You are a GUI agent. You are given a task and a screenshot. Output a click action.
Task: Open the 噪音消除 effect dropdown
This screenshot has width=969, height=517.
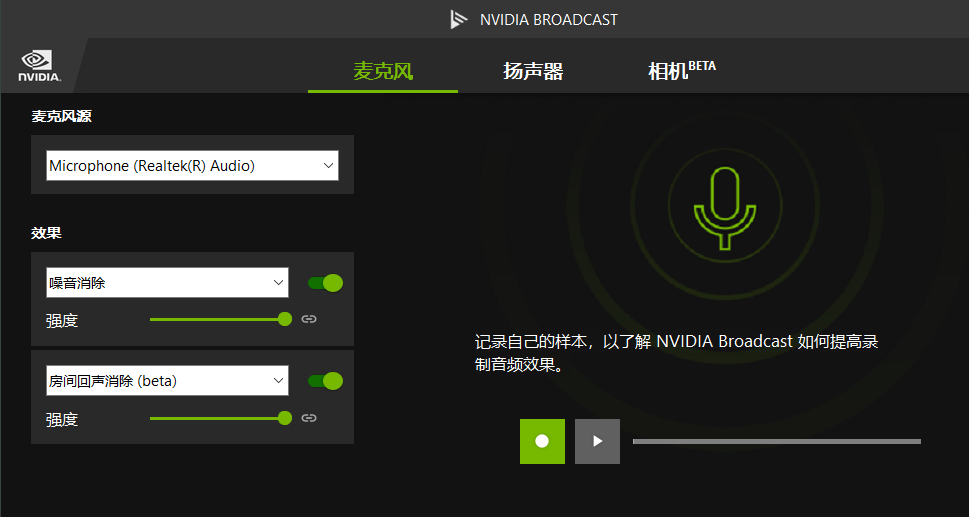[167, 283]
